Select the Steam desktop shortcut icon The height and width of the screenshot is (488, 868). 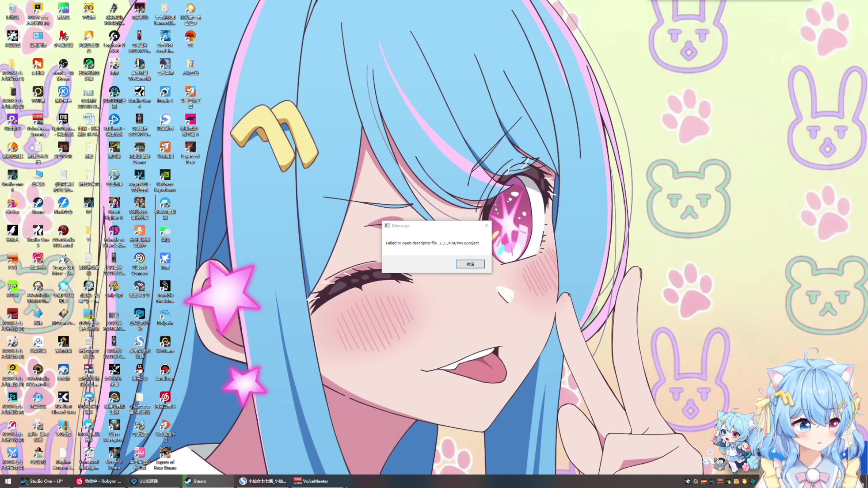point(38,206)
